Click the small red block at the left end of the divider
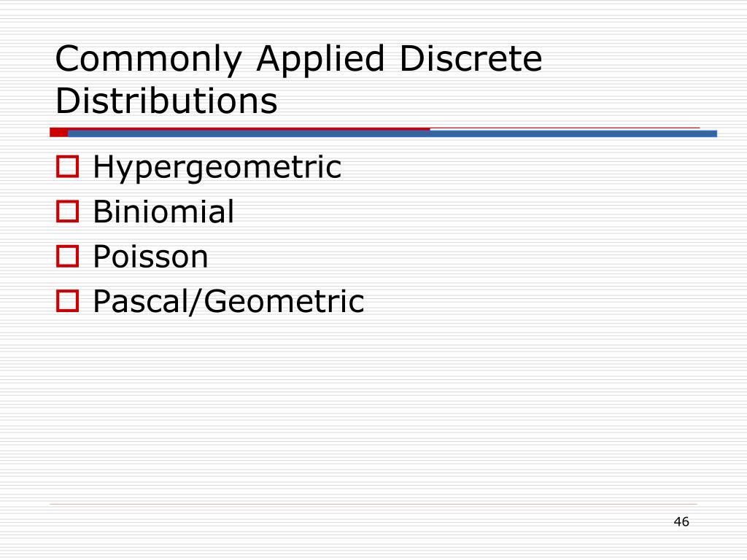 pos(58,133)
